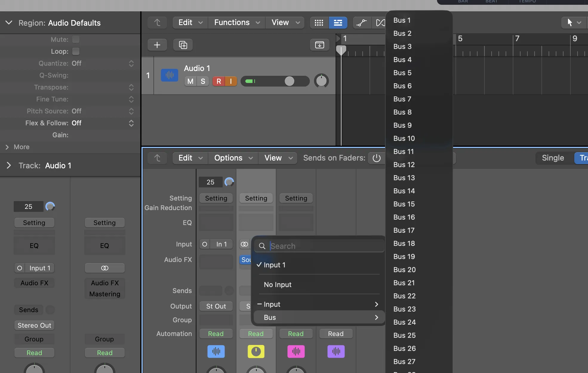The image size is (588, 373).
Task: Click bar 5 on the ruler
Action: [460, 39]
